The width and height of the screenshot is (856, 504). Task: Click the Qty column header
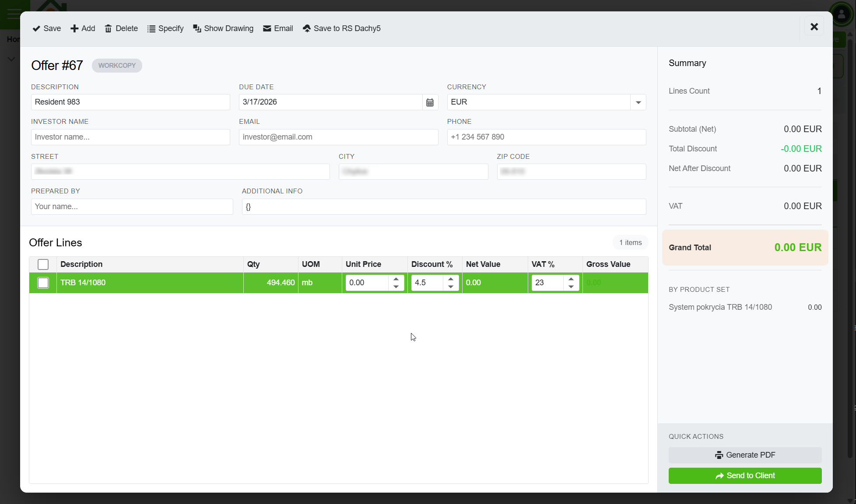coord(253,264)
